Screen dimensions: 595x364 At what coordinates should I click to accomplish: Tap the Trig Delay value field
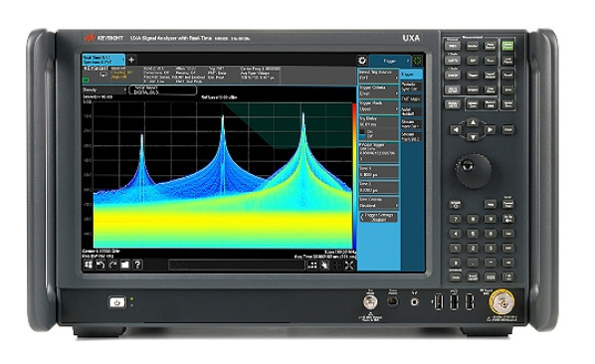[378, 122]
